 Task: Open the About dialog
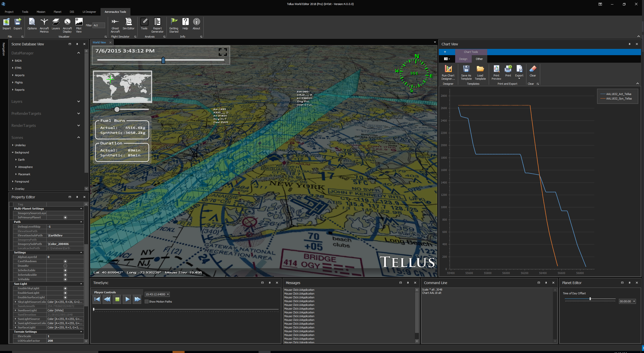(x=196, y=24)
